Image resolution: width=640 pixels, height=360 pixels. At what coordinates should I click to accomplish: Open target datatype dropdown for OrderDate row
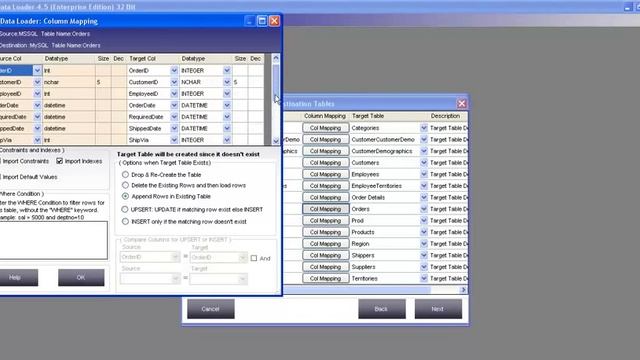coord(227,105)
